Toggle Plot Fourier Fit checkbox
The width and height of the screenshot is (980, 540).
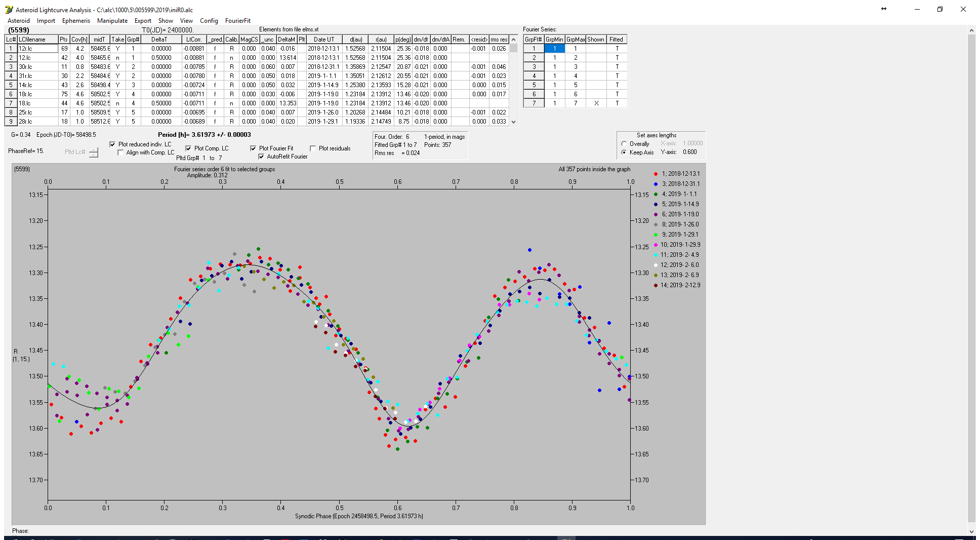253,148
